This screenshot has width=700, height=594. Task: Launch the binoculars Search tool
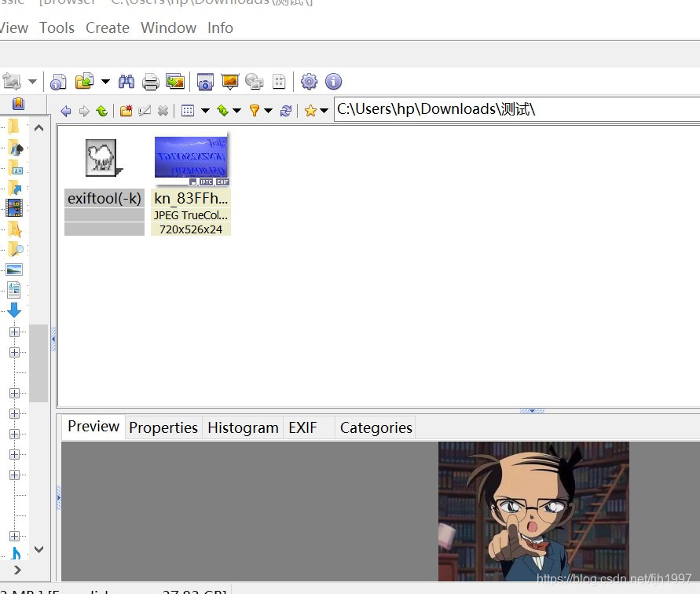point(126,82)
